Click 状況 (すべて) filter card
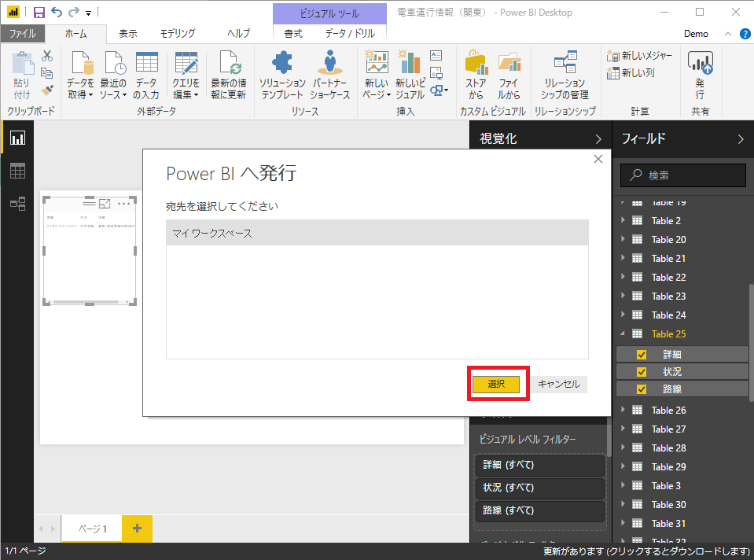 [x=540, y=488]
